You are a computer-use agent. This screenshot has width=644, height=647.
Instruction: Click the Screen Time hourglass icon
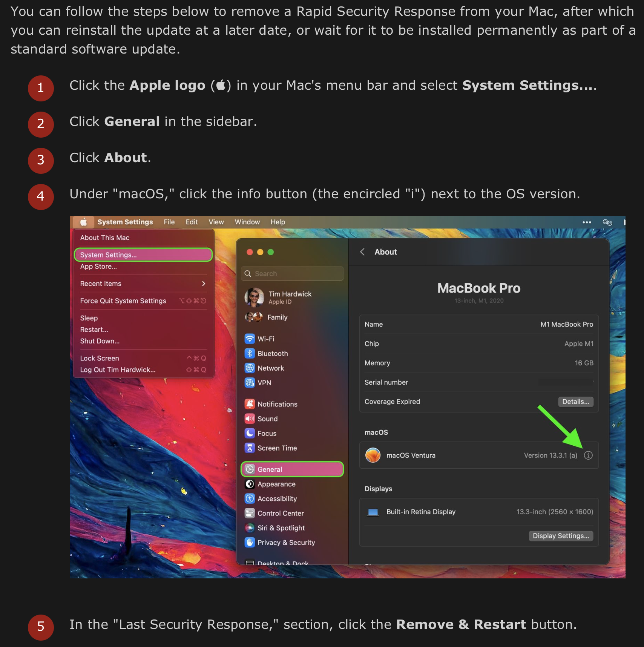click(x=250, y=448)
